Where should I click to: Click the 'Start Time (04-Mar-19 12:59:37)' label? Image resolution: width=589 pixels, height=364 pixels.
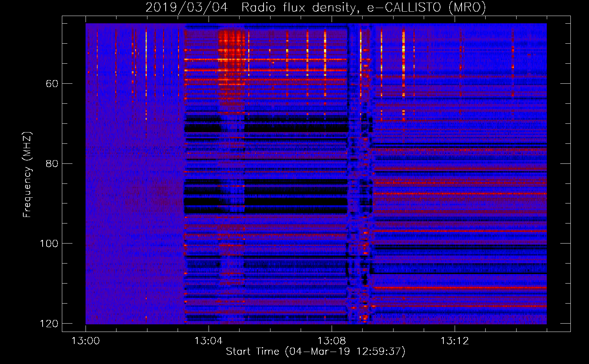click(316, 352)
